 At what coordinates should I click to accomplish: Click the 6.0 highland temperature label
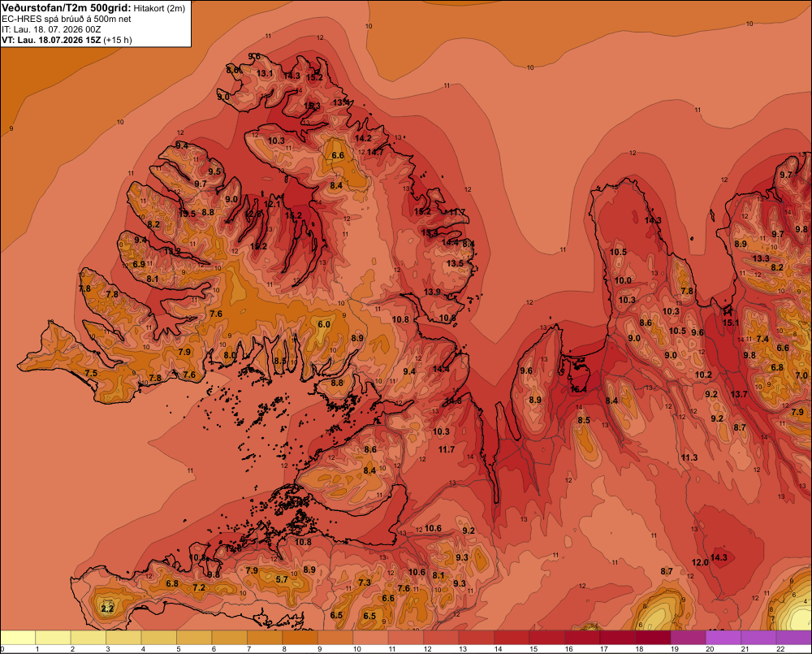point(324,324)
